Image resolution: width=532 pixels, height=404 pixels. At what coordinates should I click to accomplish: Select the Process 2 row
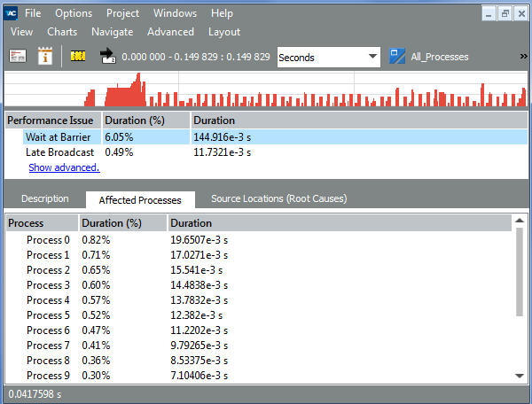point(259,270)
